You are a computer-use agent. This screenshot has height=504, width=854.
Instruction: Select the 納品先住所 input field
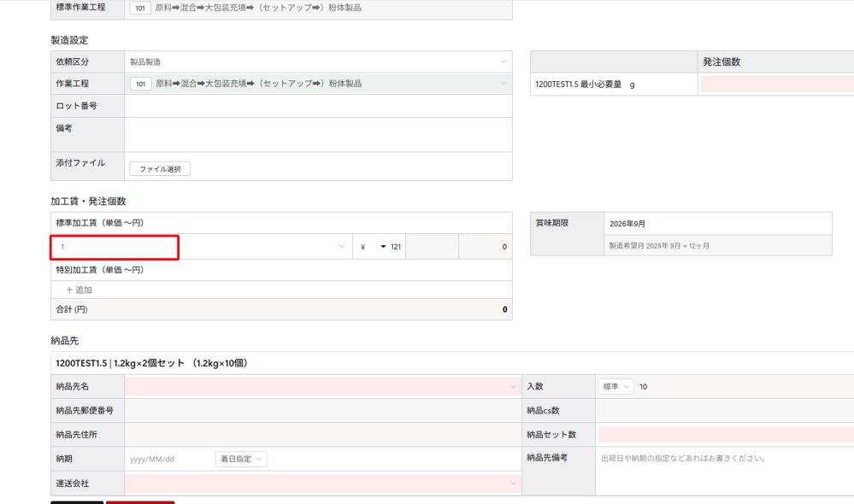[x=321, y=435]
